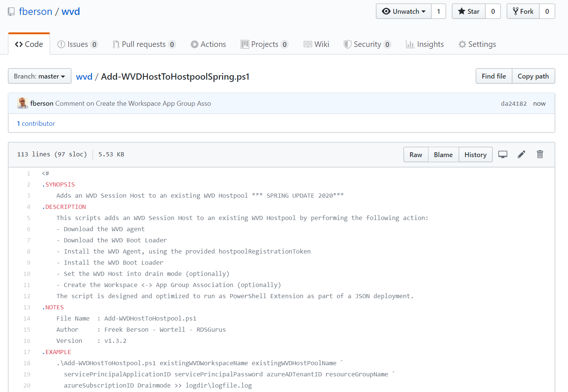Click the Copy path button
568x392 pixels.
click(x=533, y=76)
